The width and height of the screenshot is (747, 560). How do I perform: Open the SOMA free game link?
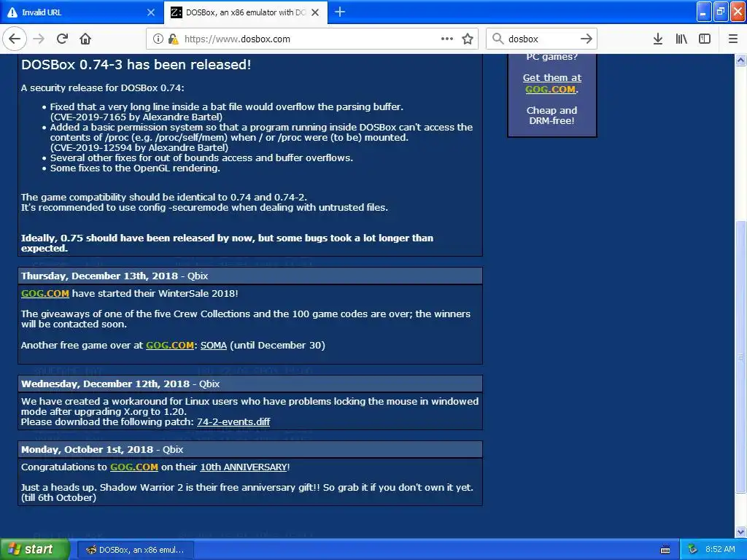point(214,345)
